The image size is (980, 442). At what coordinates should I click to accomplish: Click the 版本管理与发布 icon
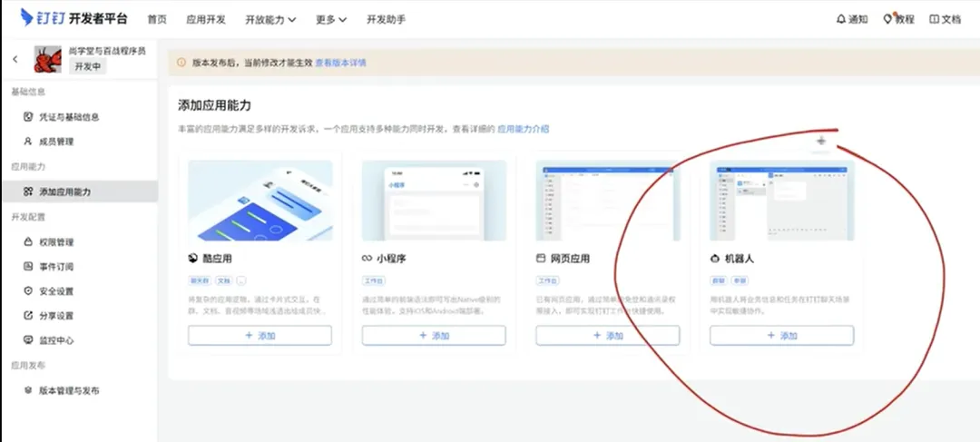pos(27,390)
